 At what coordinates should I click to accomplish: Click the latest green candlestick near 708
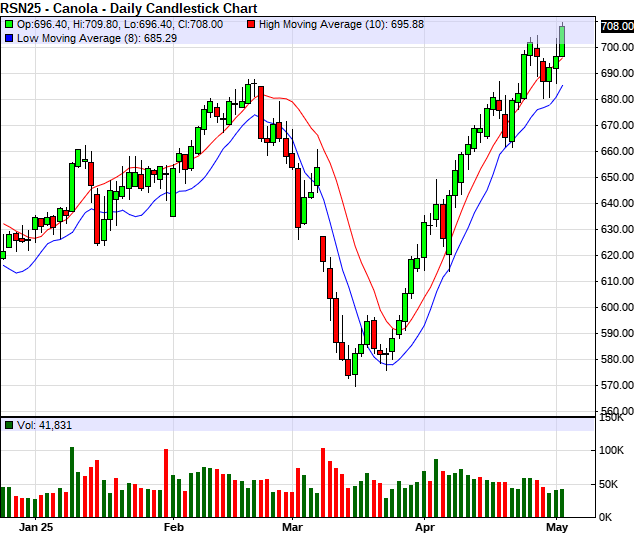pyautogui.click(x=562, y=42)
